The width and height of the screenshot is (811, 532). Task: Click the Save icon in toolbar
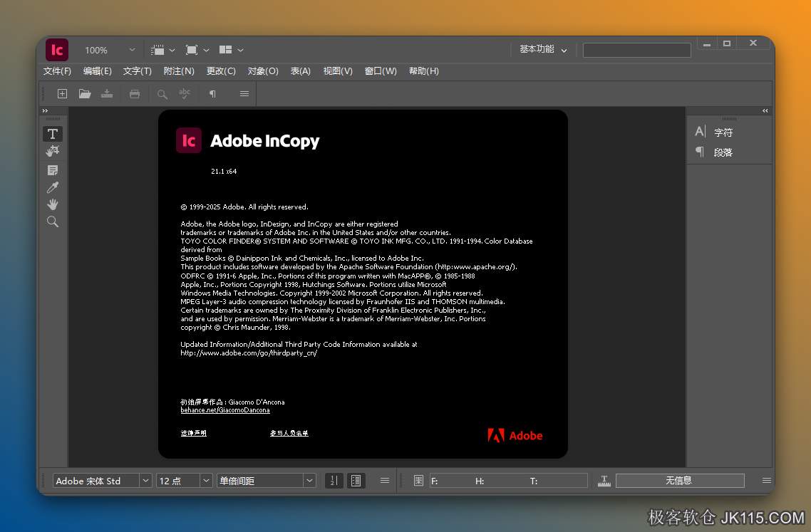click(x=107, y=93)
